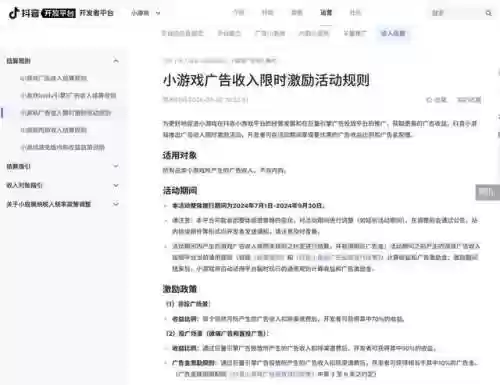Click the 激励政策 section heading
The height and width of the screenshot is (385, 500).
click(180, 289)
